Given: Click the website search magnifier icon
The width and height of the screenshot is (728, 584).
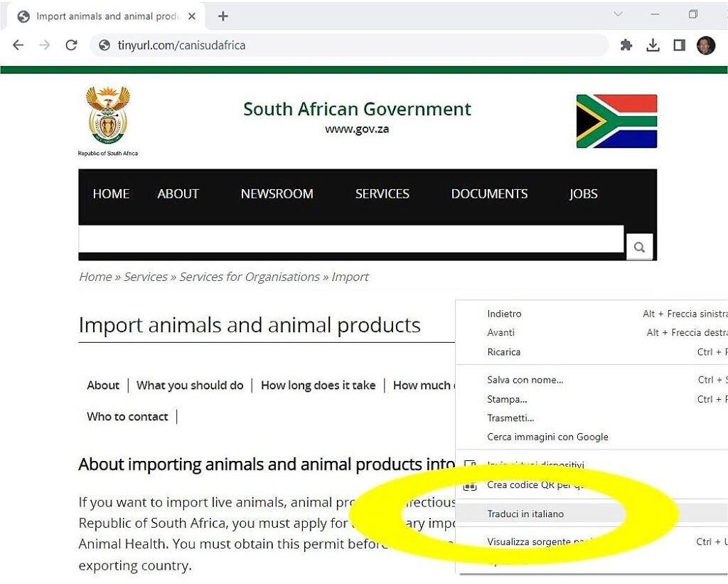Looking at the screenshot, I should (639, 248).
